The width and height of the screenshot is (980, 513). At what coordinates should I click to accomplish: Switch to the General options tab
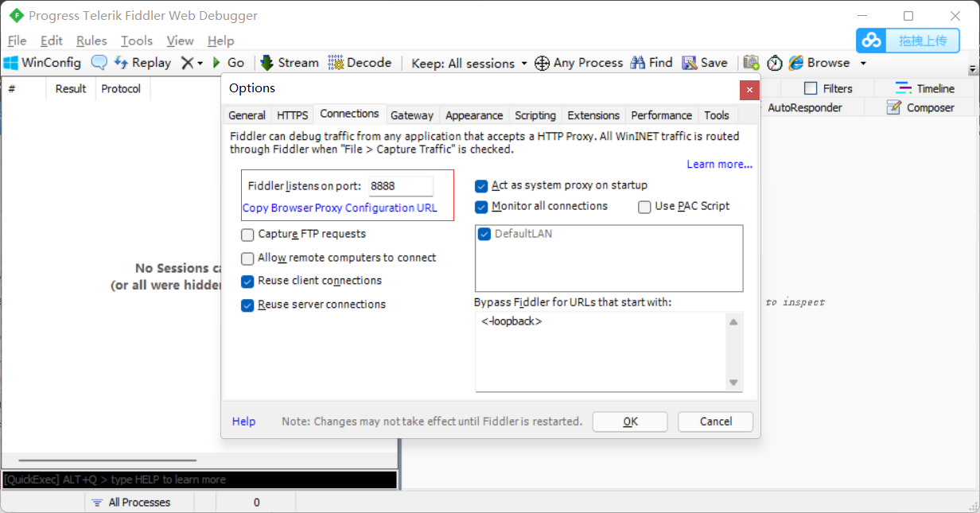click(x=247, y=115)
